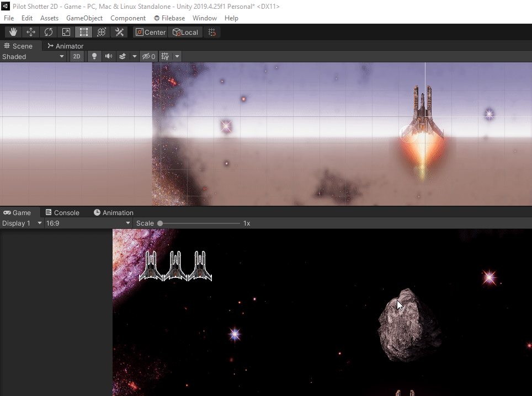The height and width of the screenshot is (396, 532).
Task: Open the scene effects dropdown arrow
Action: click(x=134, y=56)
